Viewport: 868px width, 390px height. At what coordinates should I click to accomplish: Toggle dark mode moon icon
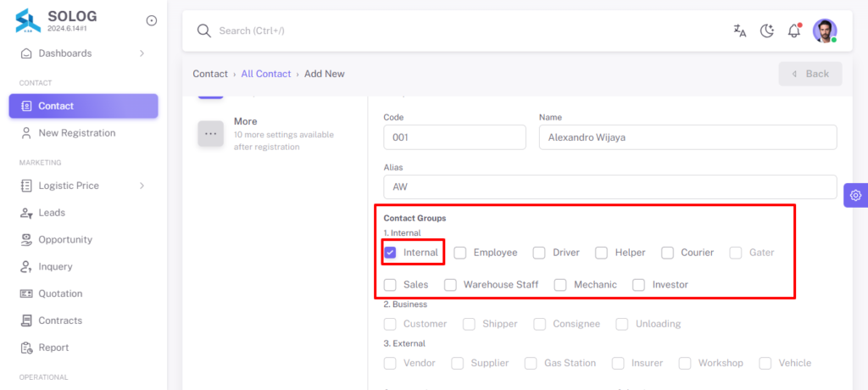tap(766, 31)
